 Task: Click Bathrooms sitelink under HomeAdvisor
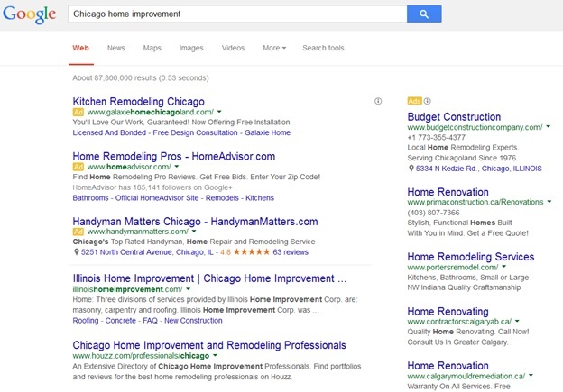(90, 198)
